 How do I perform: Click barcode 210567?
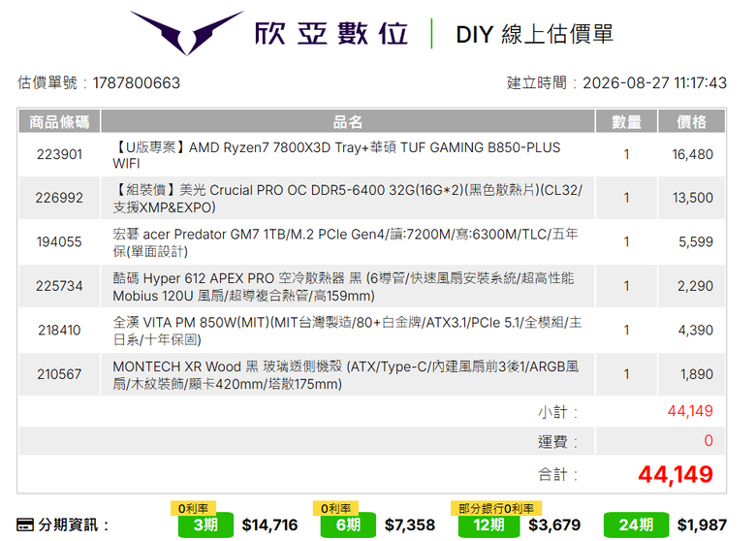point(59,374)
